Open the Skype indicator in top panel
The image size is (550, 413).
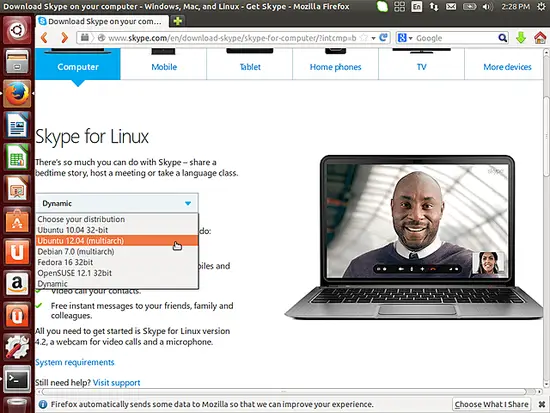382,6
